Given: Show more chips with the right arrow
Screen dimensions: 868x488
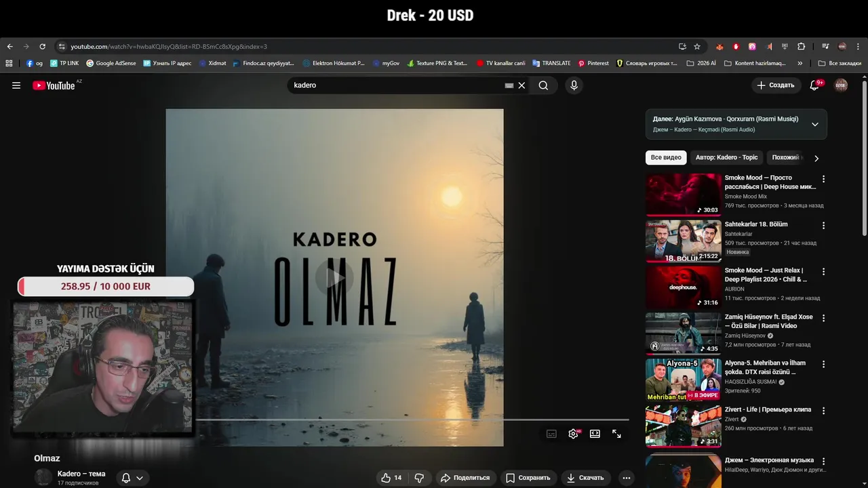Looking at the screenshot, I should 816,158.
